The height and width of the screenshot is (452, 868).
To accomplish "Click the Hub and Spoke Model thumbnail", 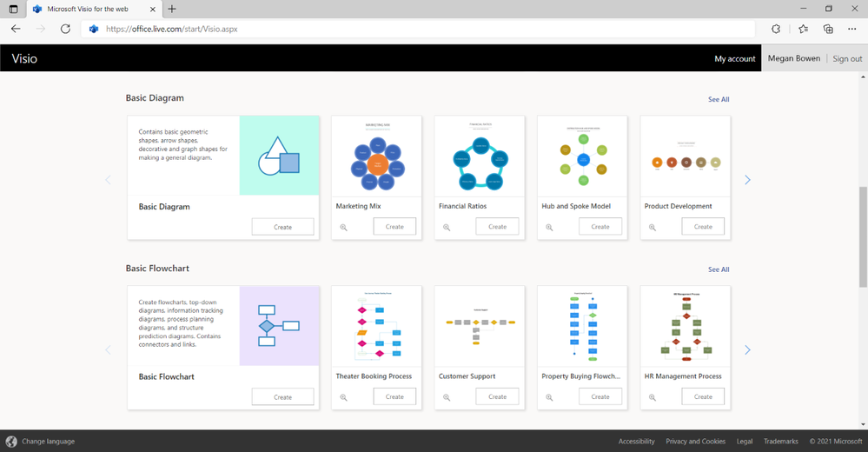I will (x=582, y=156).
